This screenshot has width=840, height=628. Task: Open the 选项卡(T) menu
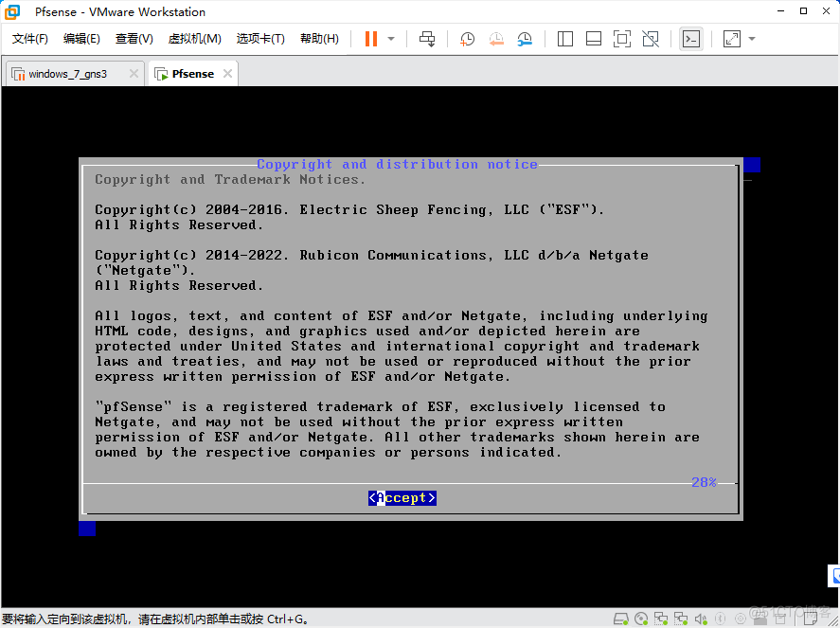260,39
